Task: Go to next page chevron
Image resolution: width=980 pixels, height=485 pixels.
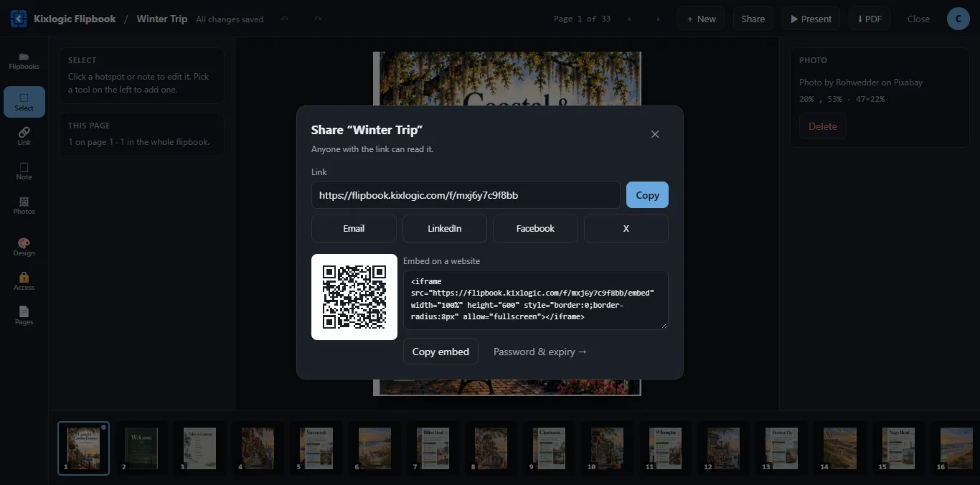Action: tap(658, 19)
